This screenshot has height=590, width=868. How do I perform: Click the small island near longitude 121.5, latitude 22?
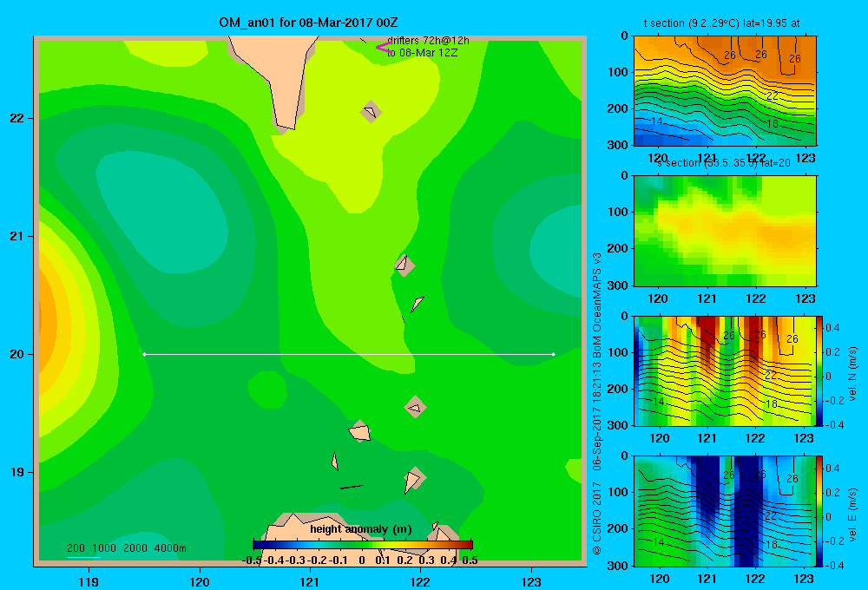click(371, 112)
